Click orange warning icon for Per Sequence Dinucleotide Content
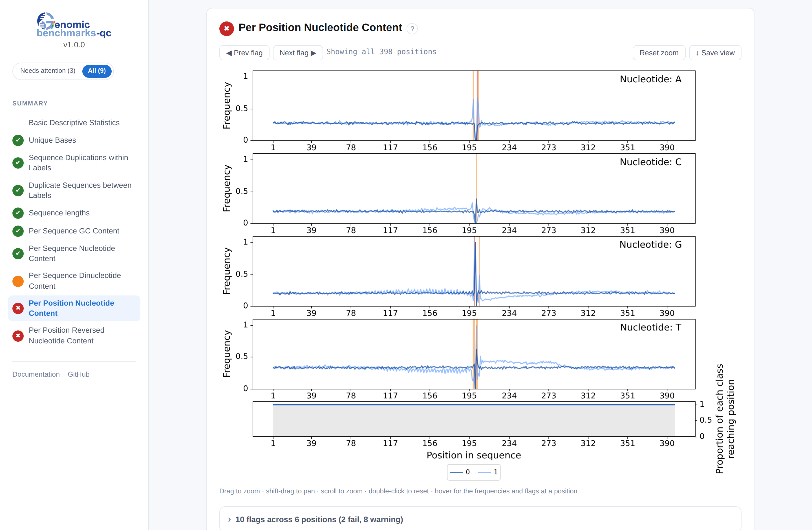812x530 pixels. [x=18, y=281]
